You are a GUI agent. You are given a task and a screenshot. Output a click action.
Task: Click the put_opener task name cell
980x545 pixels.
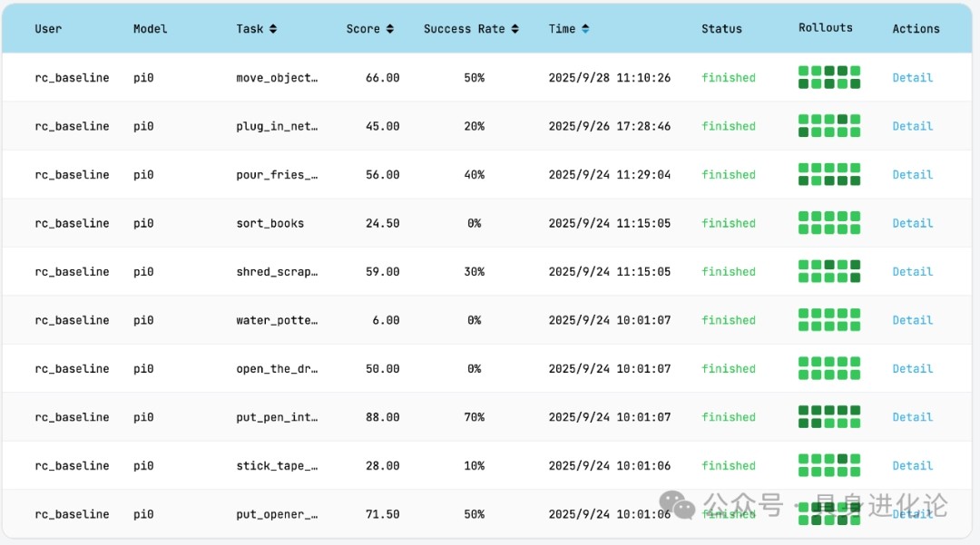pyautogui.click(x=277, y=514)
